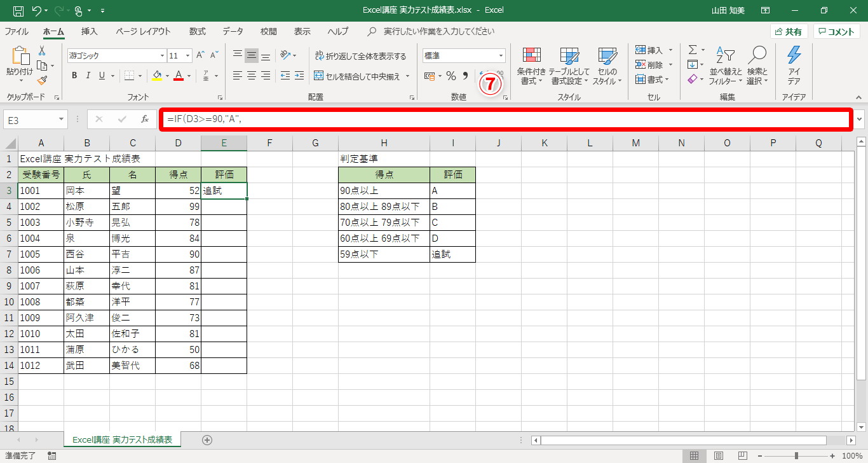Click the Font Color red A swatch
Image resolution: width=868 pixels, height=463 pixels.
(x=179, y=76)
